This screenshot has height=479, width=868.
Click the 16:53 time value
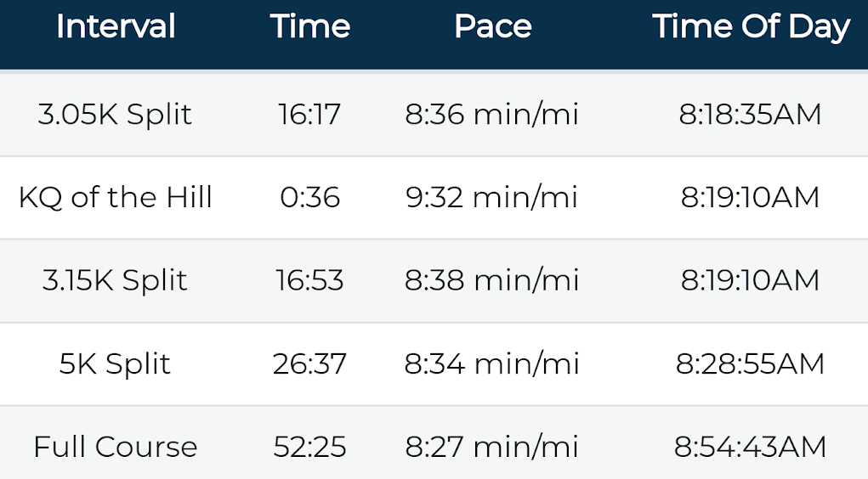click(x=309, y=281)
